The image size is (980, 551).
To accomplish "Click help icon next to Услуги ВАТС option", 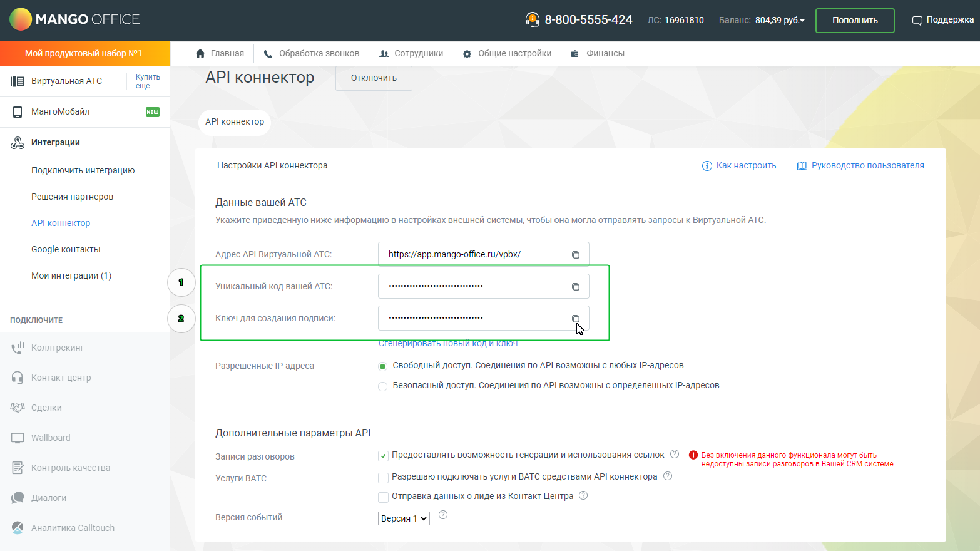I will pos(668,476).
